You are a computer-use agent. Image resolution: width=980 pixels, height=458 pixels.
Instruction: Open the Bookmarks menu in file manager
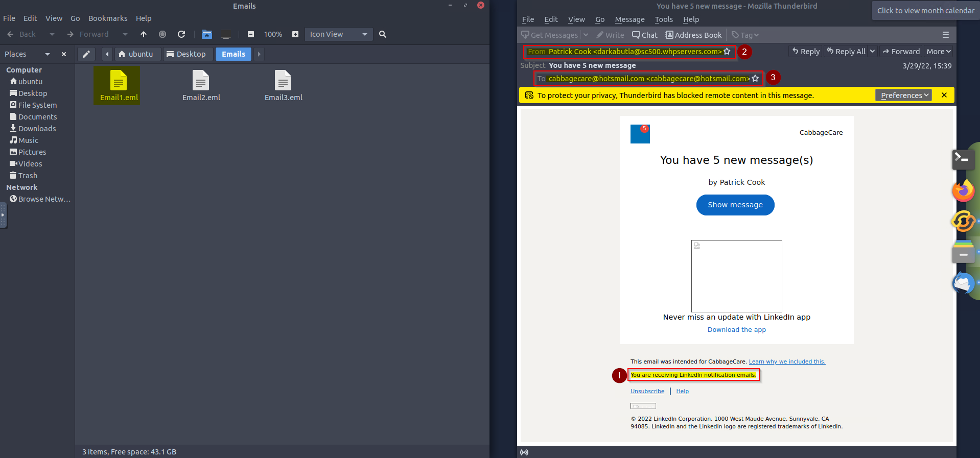108,18
